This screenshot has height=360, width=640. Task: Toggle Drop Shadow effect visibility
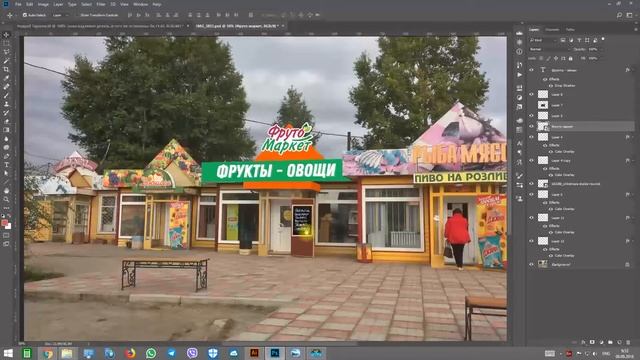click(551, 86)
